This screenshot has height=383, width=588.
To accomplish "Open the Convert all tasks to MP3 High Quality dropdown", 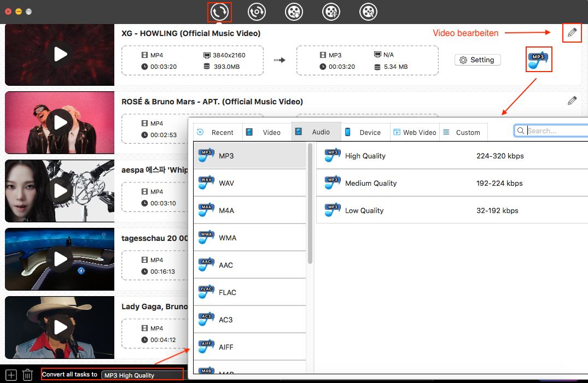I will 142,375.
